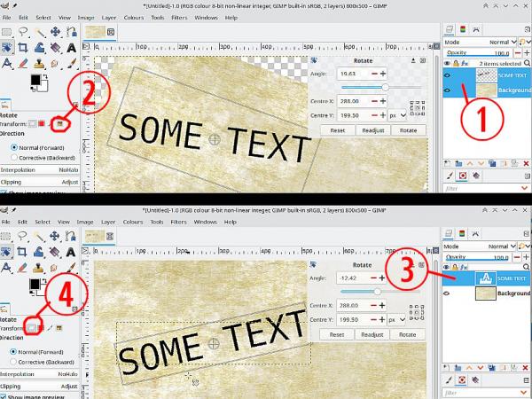This screenshot has height=399, width=532.
Task: Open the Filters menu in the upper window
Action: pos(179,18)
